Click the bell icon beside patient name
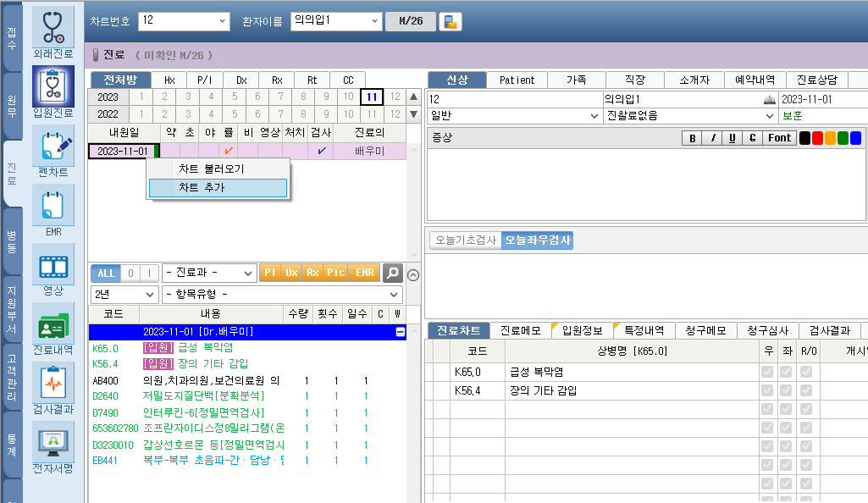Image resolution: width=868 pixels, height=503 pixels. [769, 100]
